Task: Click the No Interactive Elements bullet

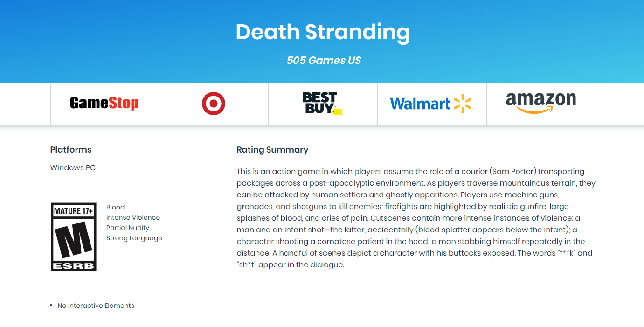Action: (96, 306)
